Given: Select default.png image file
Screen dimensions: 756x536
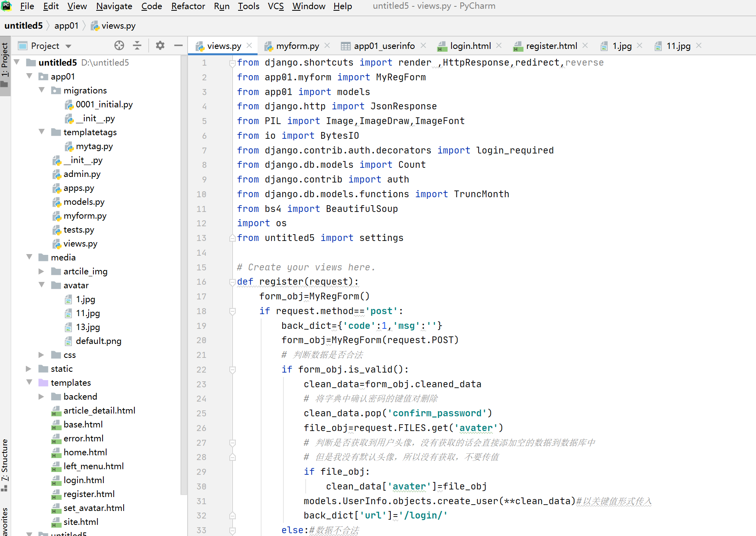Looking at the screenshot, I should 99,341.
